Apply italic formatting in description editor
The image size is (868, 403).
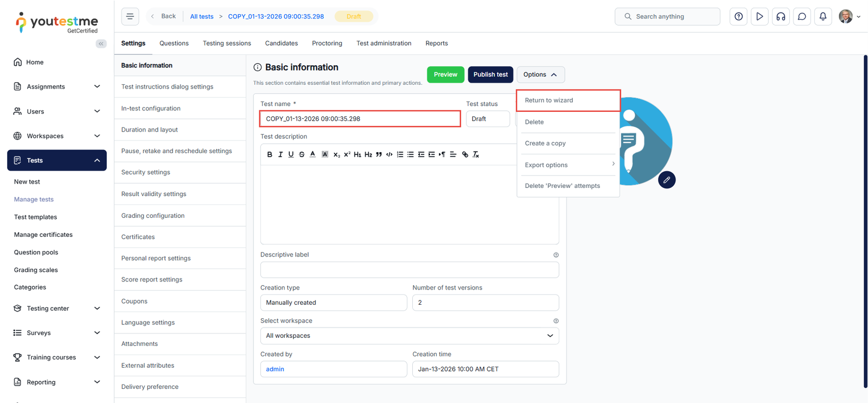click(x=280, y=155)
